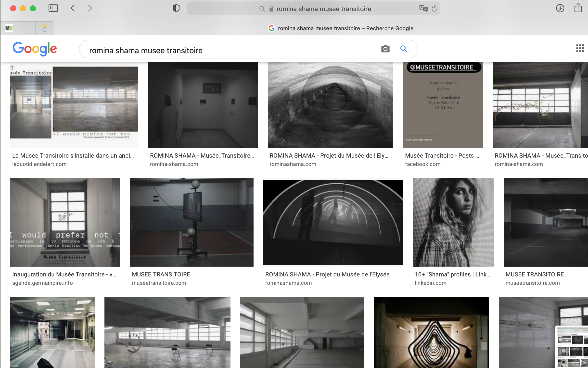Go to Google homepage via logo

point(35,49)
